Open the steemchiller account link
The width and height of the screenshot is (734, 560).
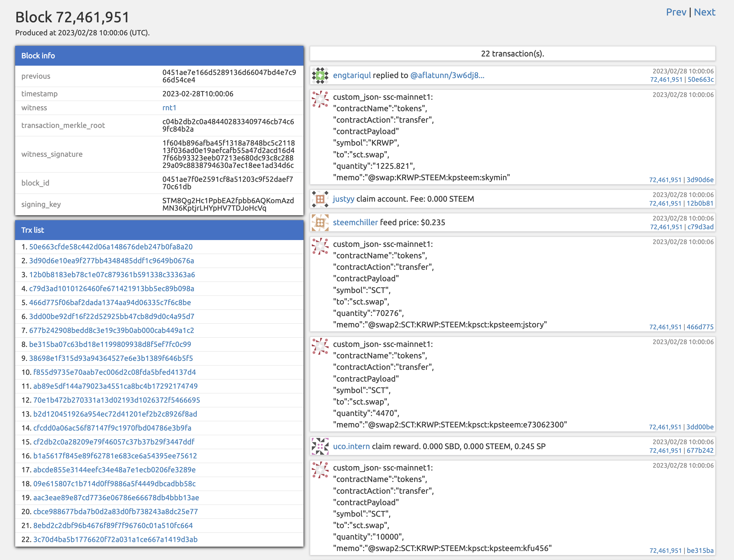(x=355, y=222)
